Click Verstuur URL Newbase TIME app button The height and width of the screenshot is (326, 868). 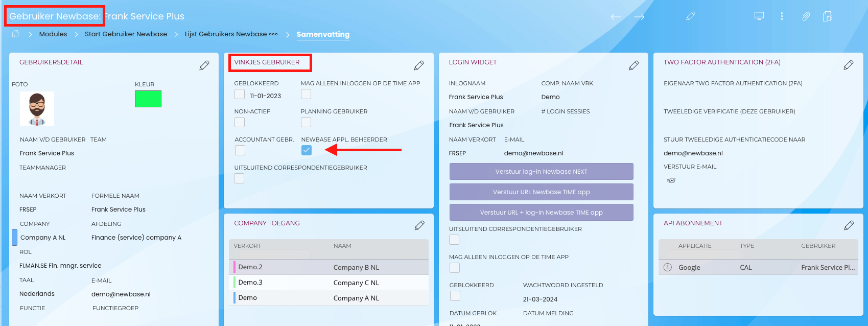(x=542, y=192)
